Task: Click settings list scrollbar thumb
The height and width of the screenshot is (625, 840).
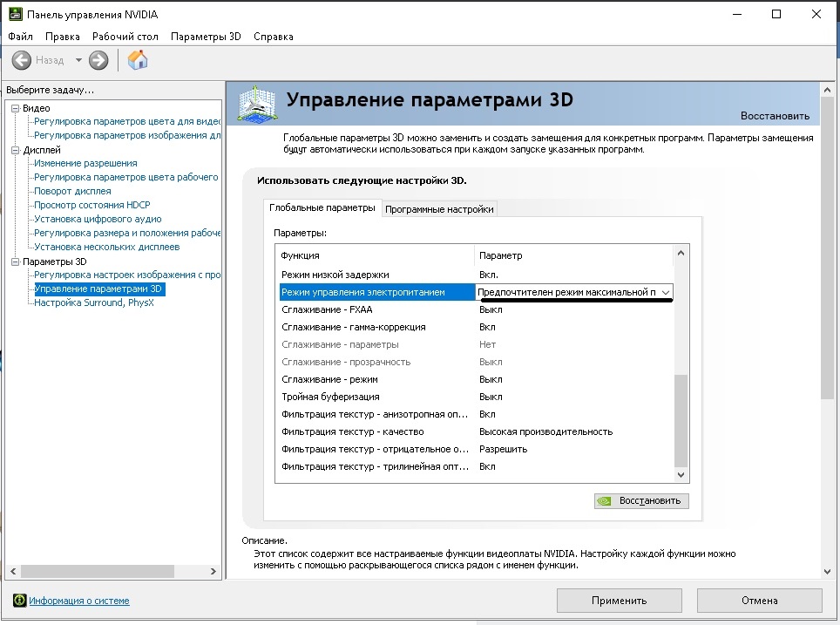Action: pos(681,421)
